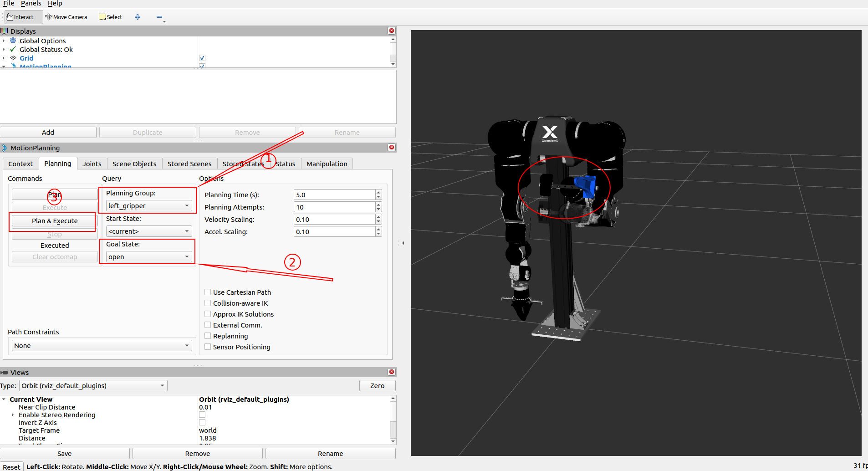
Task: Activate the Move Camera tool
Action: pos(66,17)
